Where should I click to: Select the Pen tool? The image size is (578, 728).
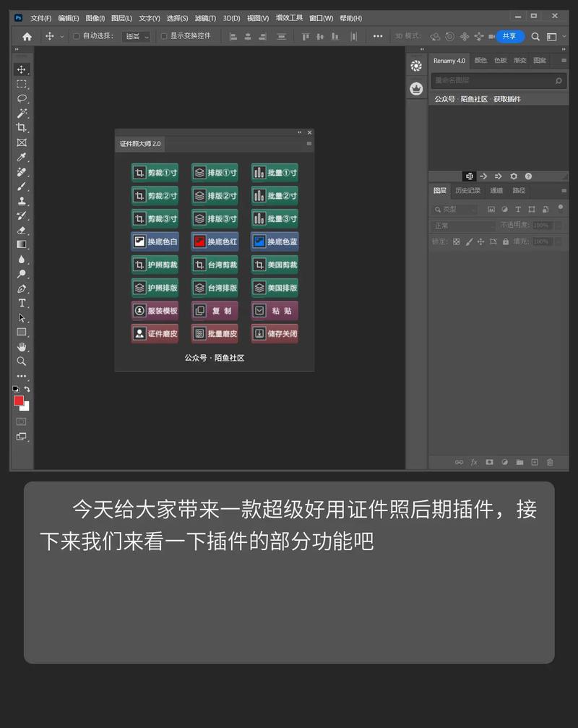point(22,288)
